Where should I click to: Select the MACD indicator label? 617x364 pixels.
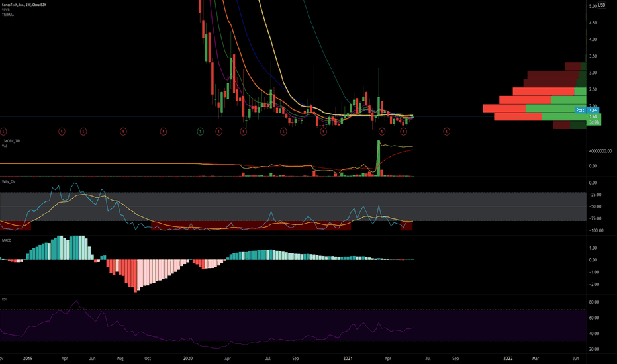tap(7, 240)
